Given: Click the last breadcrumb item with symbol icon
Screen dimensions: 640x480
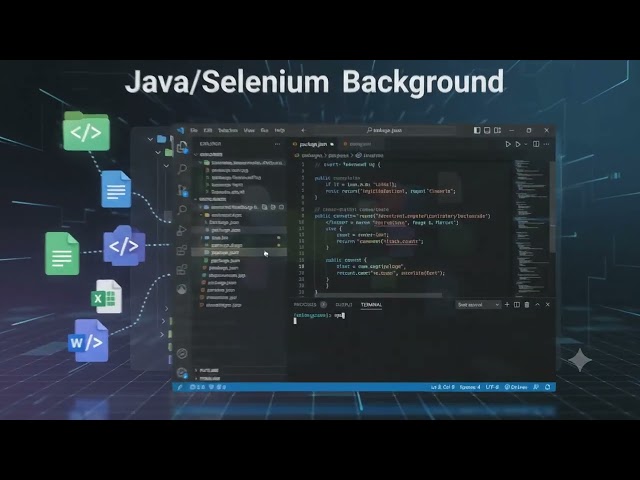Looking at the screenshot, I should [369, 156].
